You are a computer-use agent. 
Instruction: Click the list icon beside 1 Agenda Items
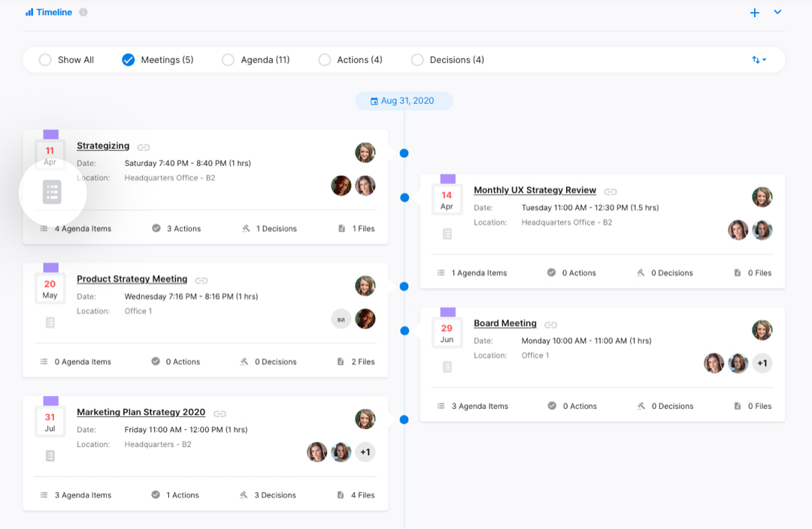coord(441,273)
